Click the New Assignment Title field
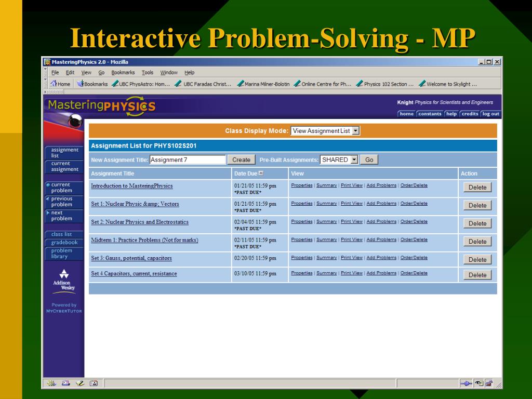This screenshot has width=532, height=399. coord(188,160)
